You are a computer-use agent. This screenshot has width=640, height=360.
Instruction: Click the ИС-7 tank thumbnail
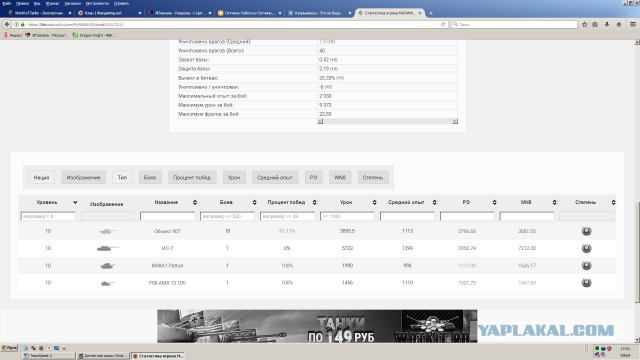107,248
